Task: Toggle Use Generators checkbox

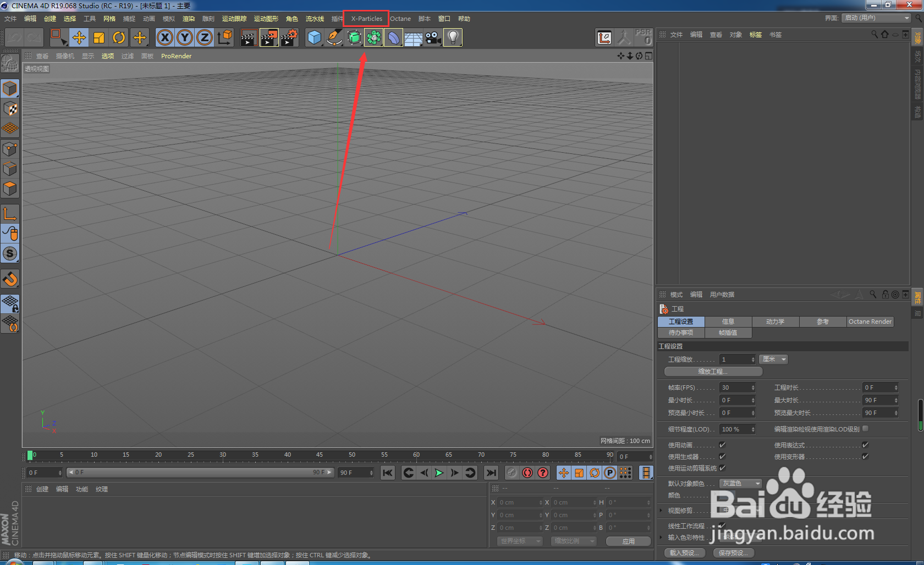Action: [722, 456]
